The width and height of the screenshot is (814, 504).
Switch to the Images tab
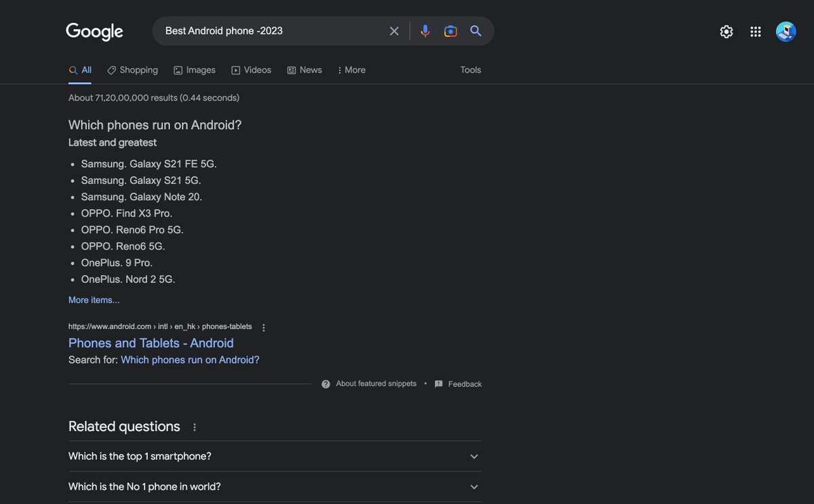click(x=194, y=70)
